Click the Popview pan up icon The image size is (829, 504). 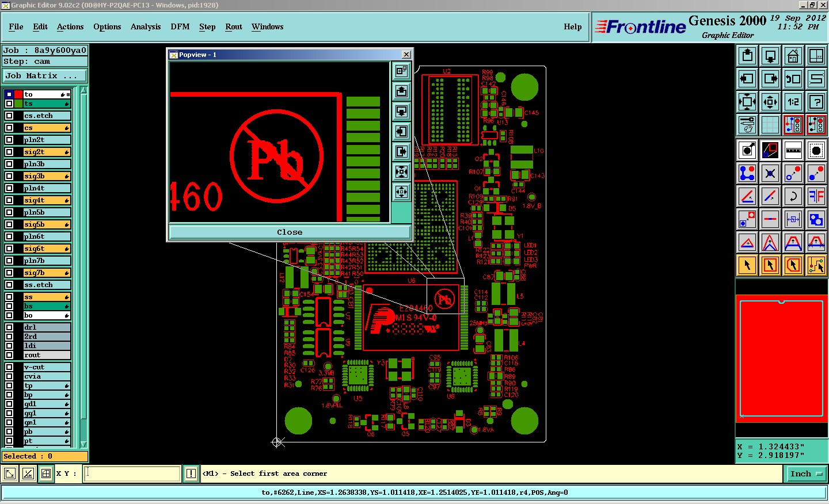tap(402, 91)
